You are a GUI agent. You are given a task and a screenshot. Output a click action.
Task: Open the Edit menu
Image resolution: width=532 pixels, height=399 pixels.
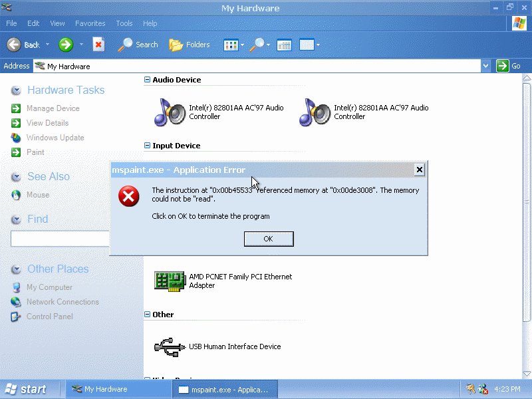coord(33,23)
